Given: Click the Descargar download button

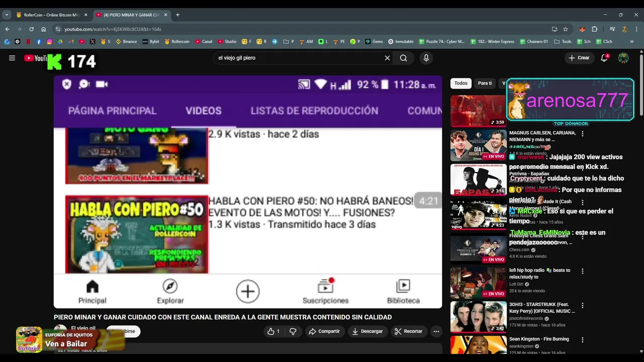Looking at the screenshot, I should coord(367,331).
